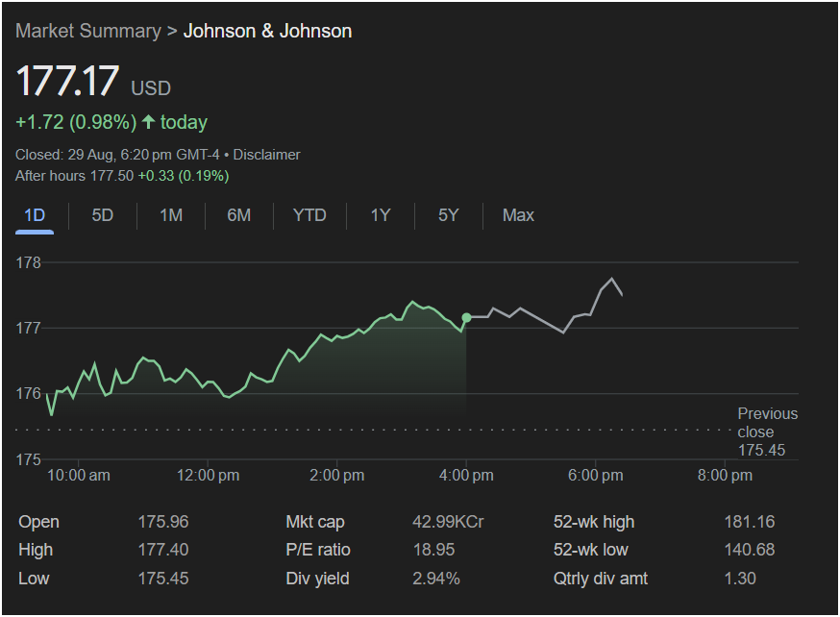The height and width of the screenshot is (617, 840).
Task: Click the 10:00 am axis label
Action: point(79,475)
